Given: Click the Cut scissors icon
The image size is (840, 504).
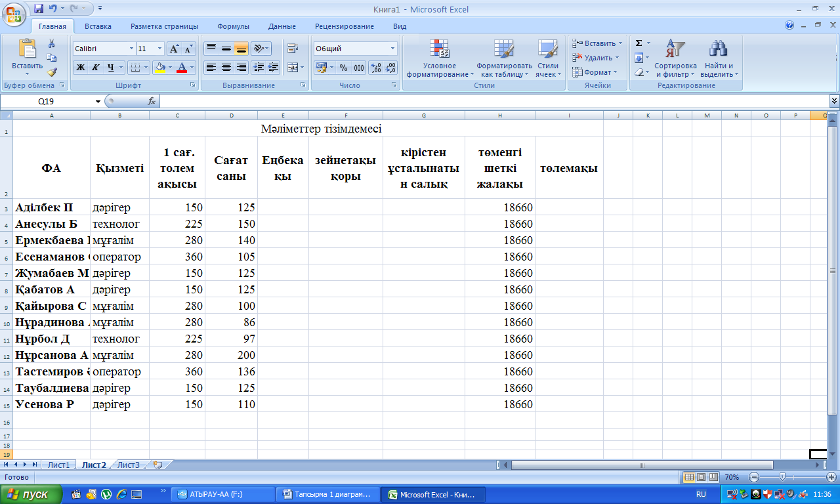Looking at the screenshot, I should (52, 43).
